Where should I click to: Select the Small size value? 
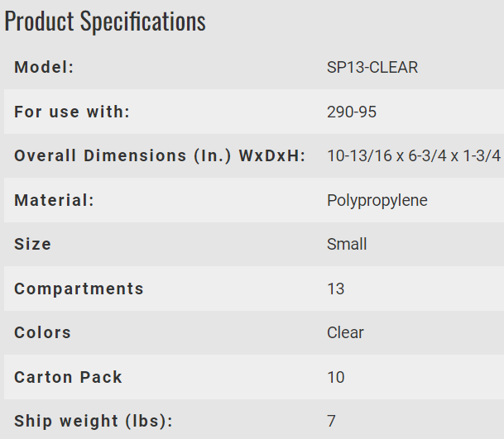click(347, 244)
